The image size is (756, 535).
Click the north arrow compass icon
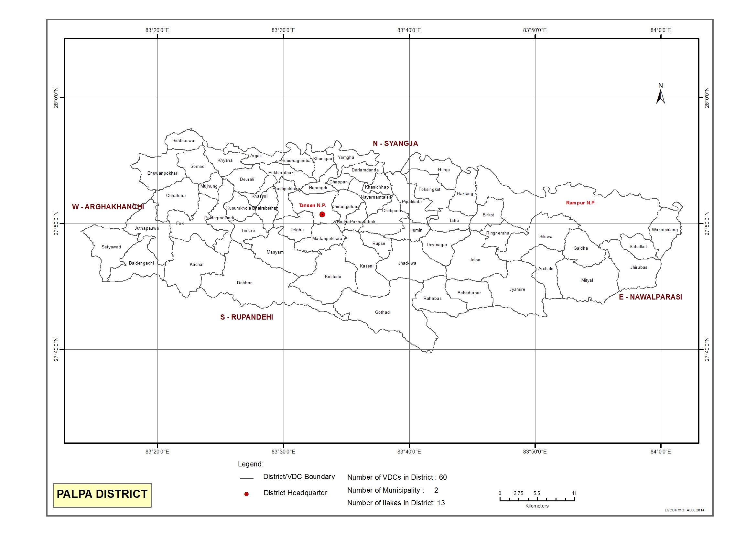click(660, 96)
